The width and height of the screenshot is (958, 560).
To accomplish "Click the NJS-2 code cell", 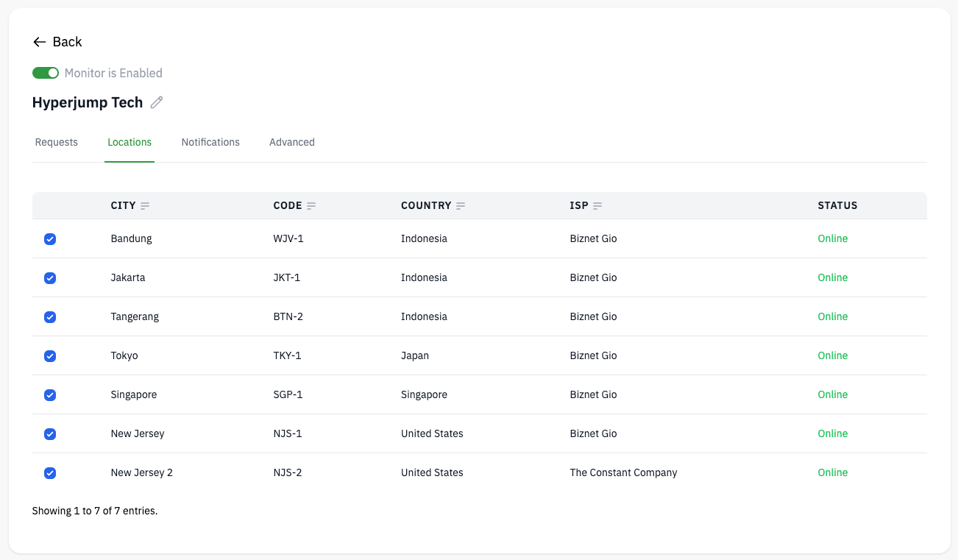I will coord(288,472).
